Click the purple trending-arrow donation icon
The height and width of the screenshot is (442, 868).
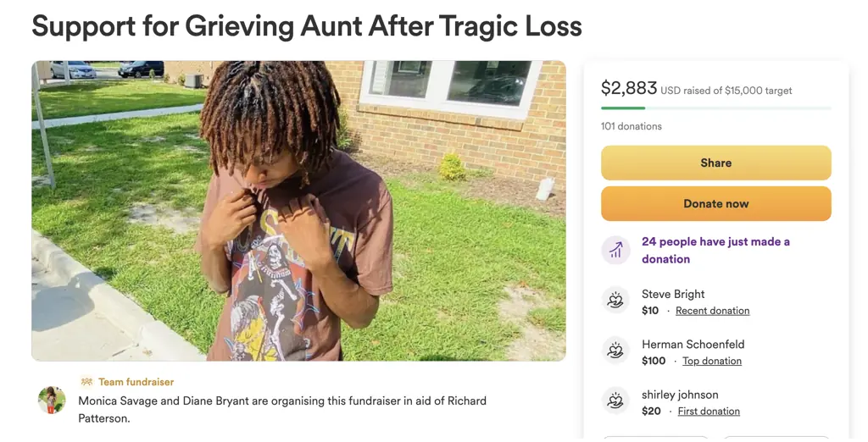(x=615, y=250)
